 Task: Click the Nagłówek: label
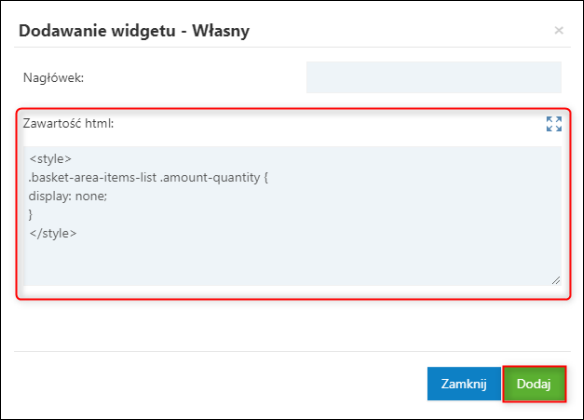pyautogui.click(x=53, y=78)
